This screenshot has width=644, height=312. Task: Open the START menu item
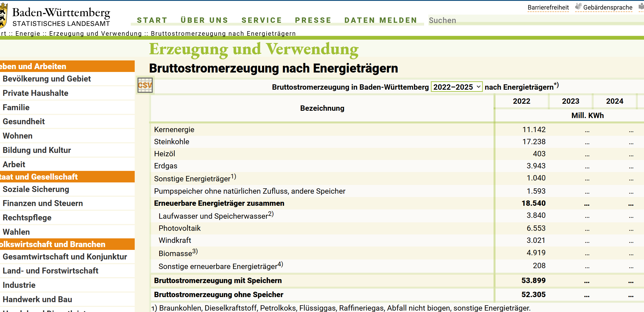152,20
